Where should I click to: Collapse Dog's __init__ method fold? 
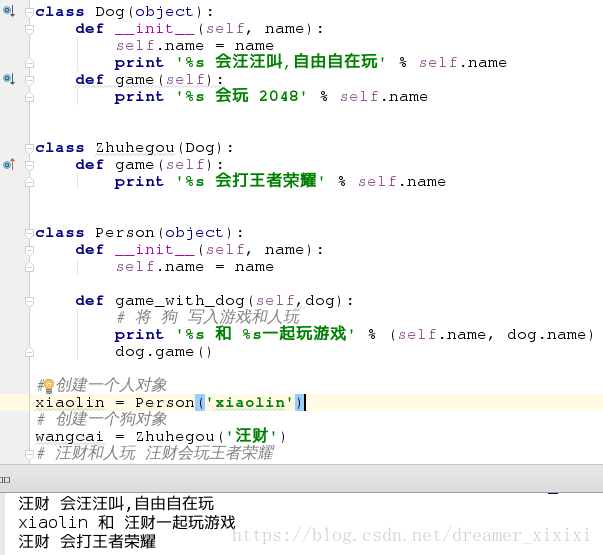29,29
